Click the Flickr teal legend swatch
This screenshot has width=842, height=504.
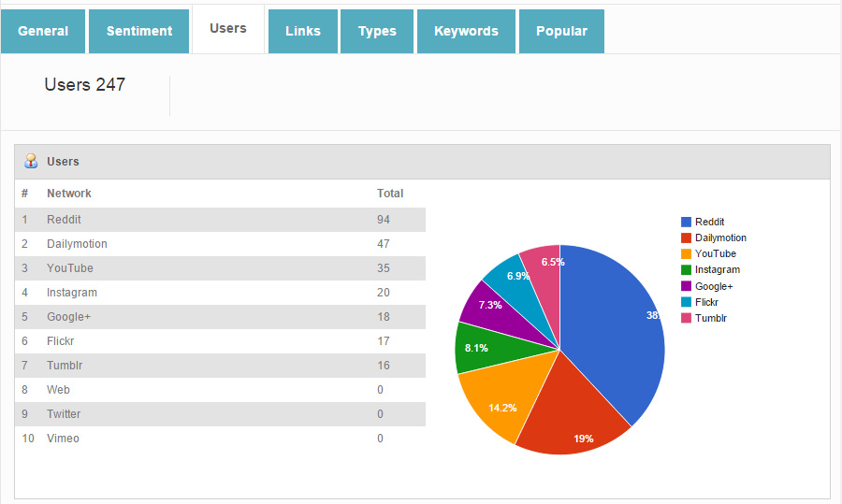[686, 302]
